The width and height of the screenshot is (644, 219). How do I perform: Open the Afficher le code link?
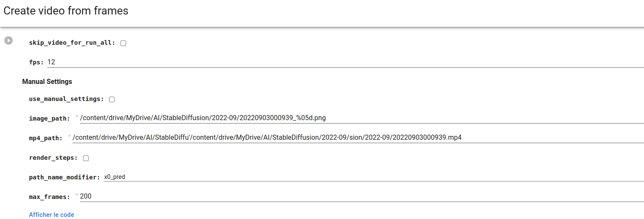[52, 215]
